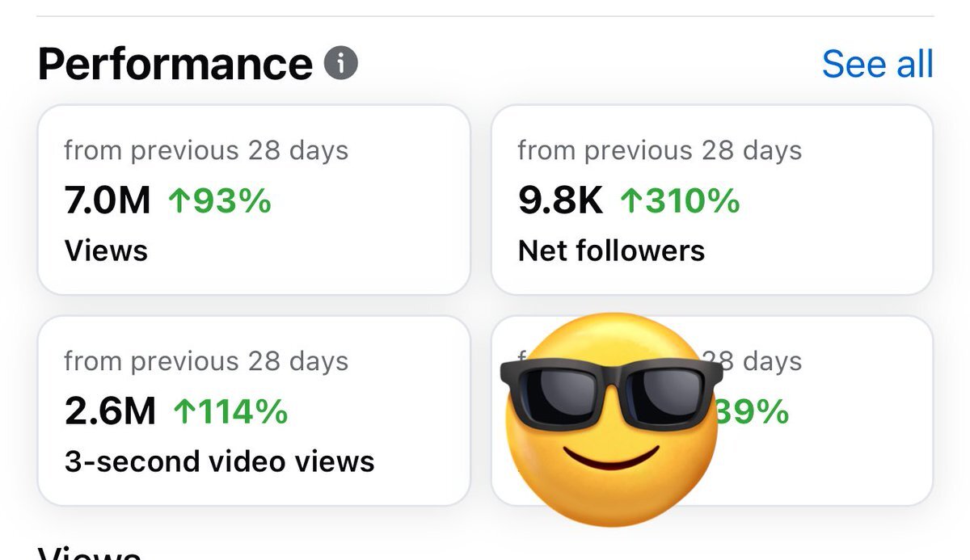Click the 7.0M views figure
The width and height of the screenshot is (970, 560).
pos(108,200)
